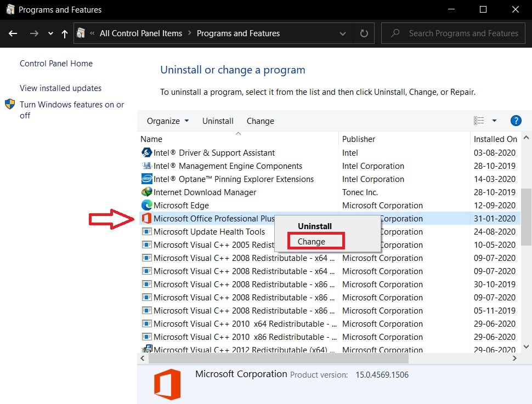532x404 pixels.
Task: Go up one level with Up arrow
Action: [65, 33]
